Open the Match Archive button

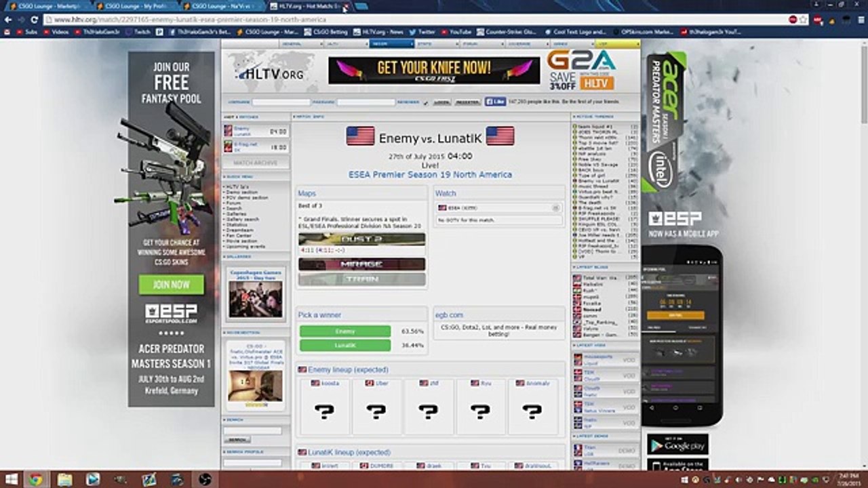256,163
